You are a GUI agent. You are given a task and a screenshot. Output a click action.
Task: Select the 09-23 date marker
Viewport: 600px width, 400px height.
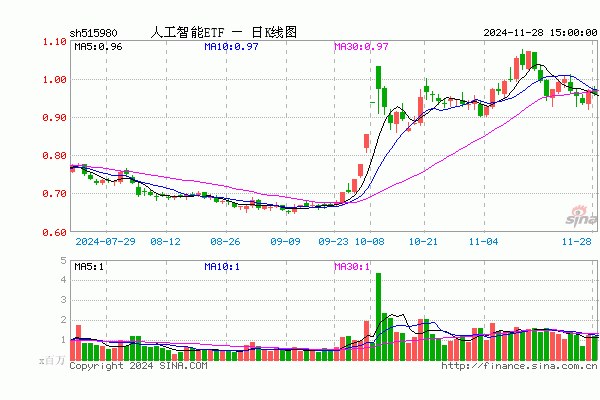tap(333, 242)
